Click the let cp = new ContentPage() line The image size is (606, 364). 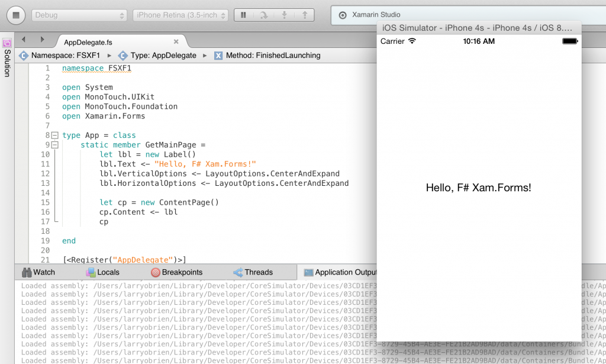click(x=159, y=202)
